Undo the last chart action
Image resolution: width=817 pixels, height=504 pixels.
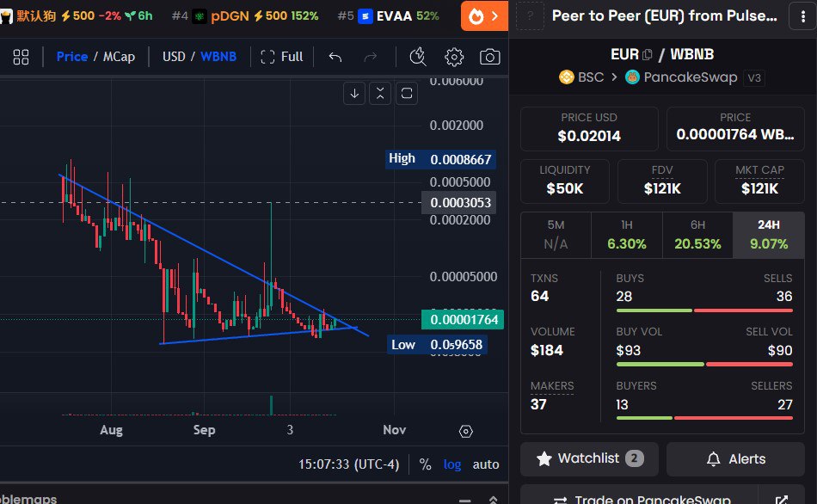[x=335, y=57]
